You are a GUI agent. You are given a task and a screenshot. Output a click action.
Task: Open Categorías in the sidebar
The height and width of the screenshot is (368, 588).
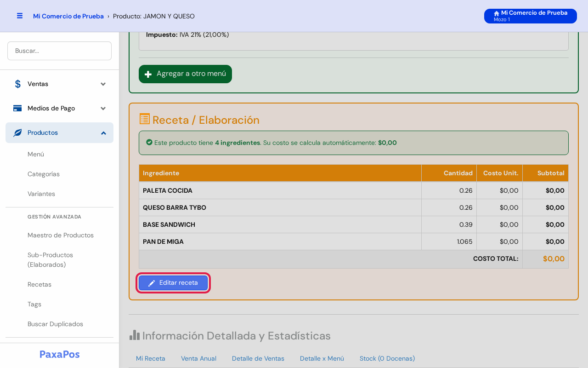click(44, 174)
